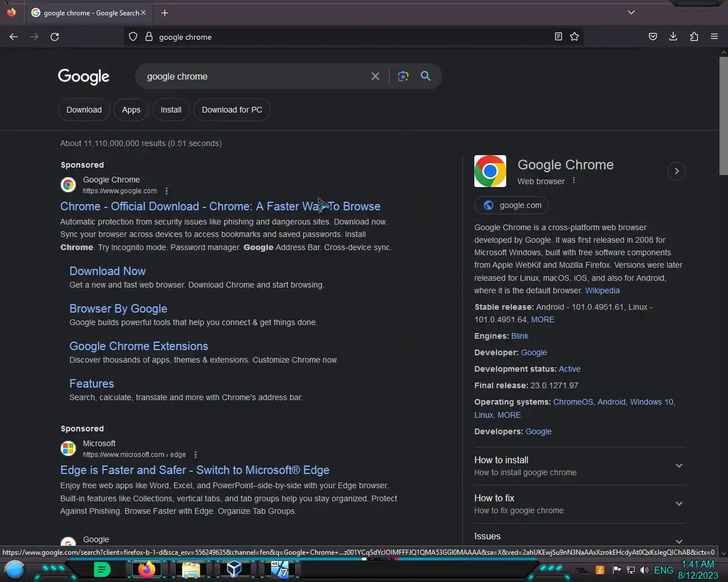Viewport: 728px width, 582px height.
Task: Open the Download Now sitelink
Action: [107, 271]
